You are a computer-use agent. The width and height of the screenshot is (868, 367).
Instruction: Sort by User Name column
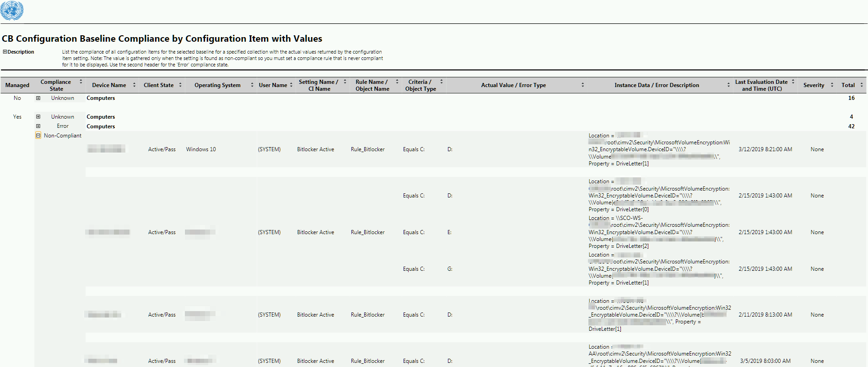(x=291, y=85)
